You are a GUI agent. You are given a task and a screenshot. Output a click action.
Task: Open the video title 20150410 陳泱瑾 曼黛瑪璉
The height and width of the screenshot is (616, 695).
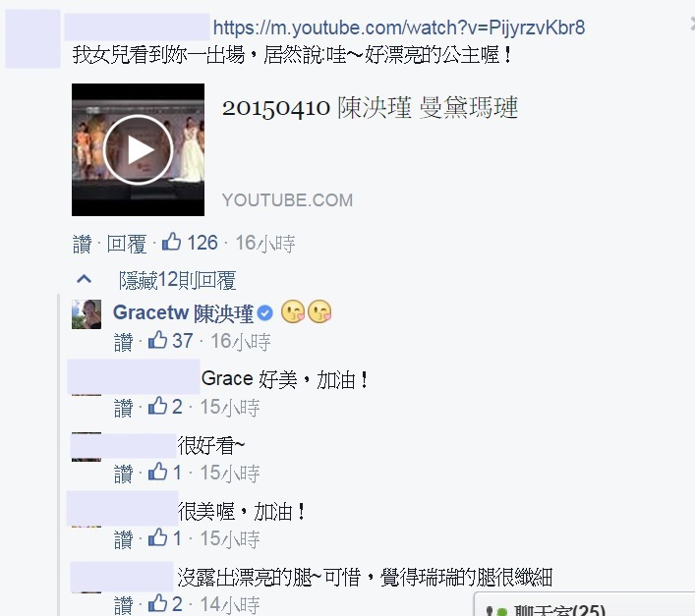click(370, 108)
